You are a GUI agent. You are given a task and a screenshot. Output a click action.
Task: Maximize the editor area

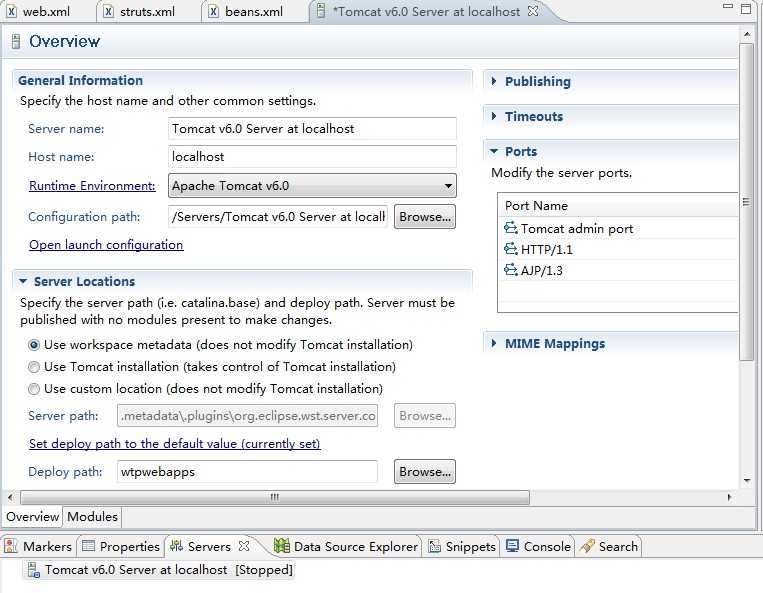(x=745, y=9)
